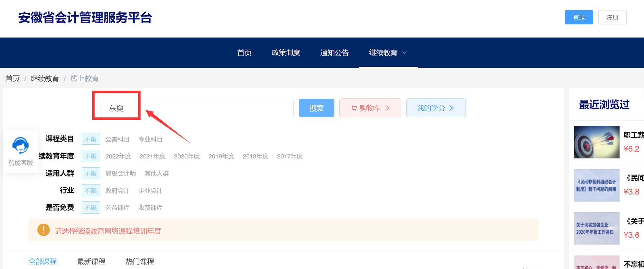Viewport: 644px width, 269px height.
Task: Select 高级会计师 audience filter
Action: 120,173
